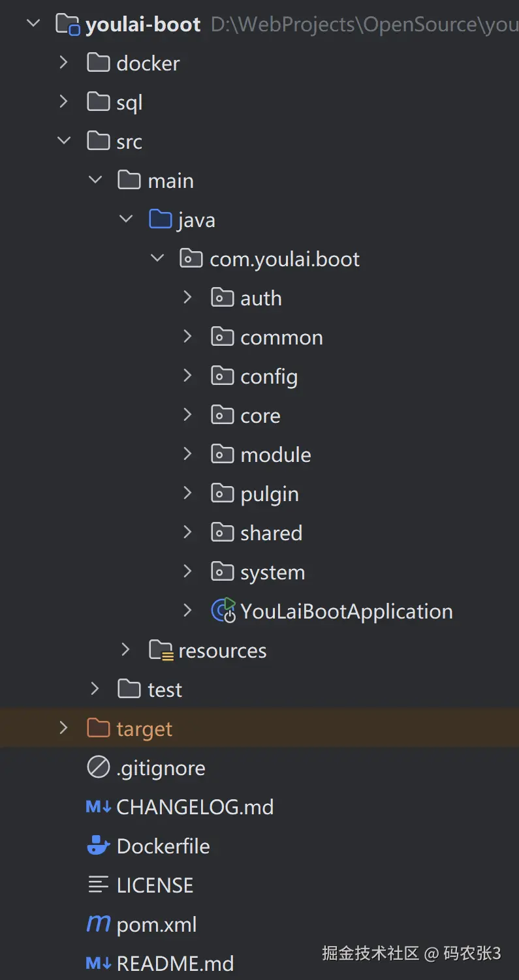Image resolution: width=519 pixels, height=980 pixels.
Task: Click the blue java source folder icon
Action: click(x=161, y=219)
